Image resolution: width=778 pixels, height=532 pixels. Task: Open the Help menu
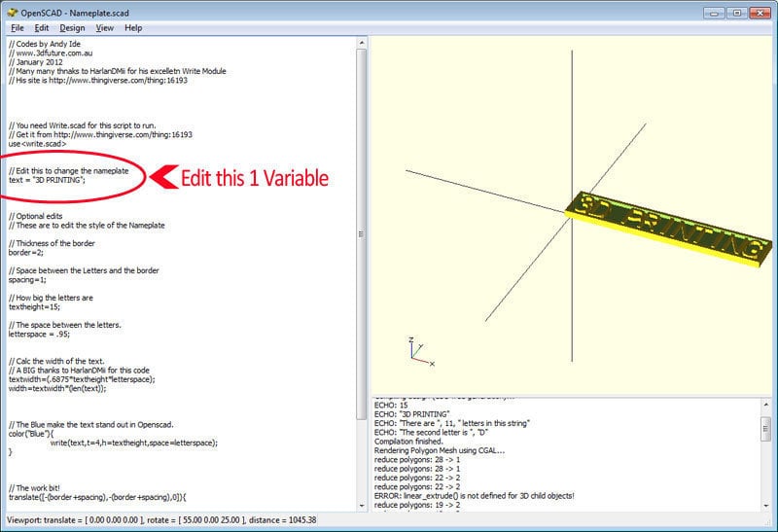click(x=133, y=28)
